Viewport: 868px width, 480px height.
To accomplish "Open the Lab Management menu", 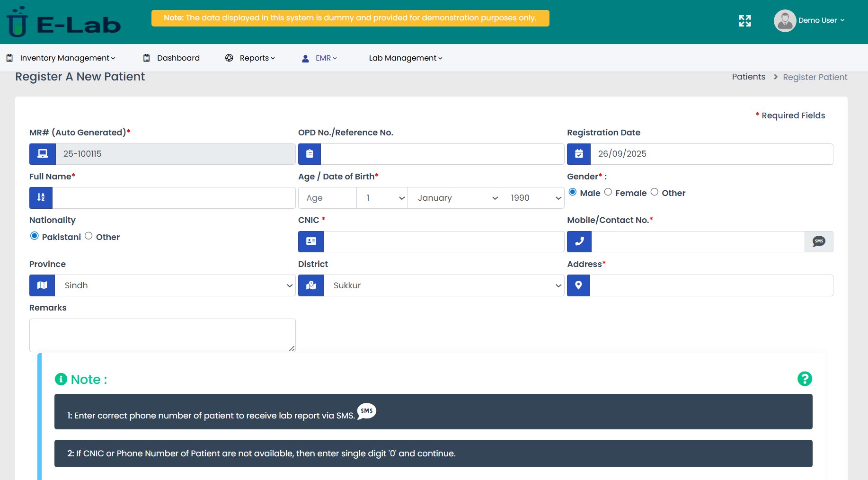I will (405, 58).
